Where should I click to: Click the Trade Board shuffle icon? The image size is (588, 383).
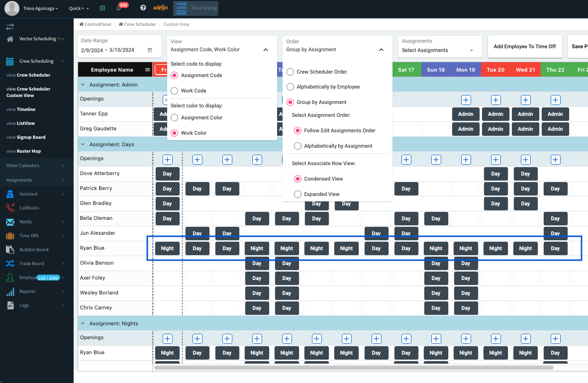[x=10, y=264]
